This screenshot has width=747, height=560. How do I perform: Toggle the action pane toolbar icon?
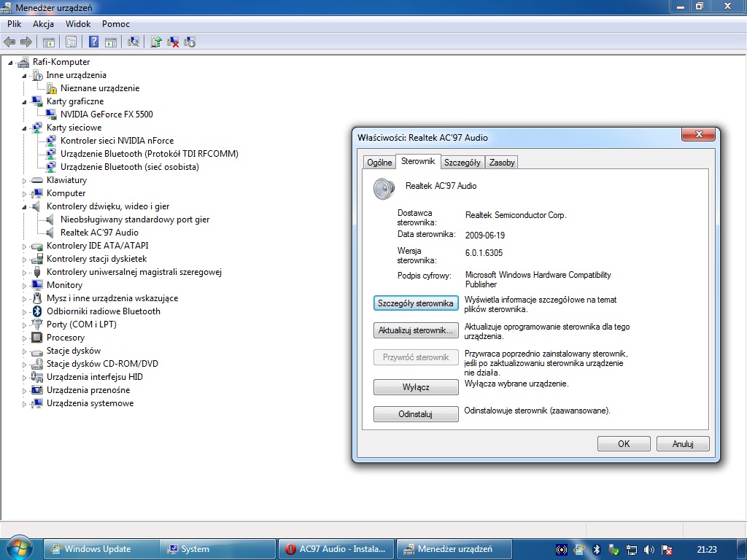(111, 42)
